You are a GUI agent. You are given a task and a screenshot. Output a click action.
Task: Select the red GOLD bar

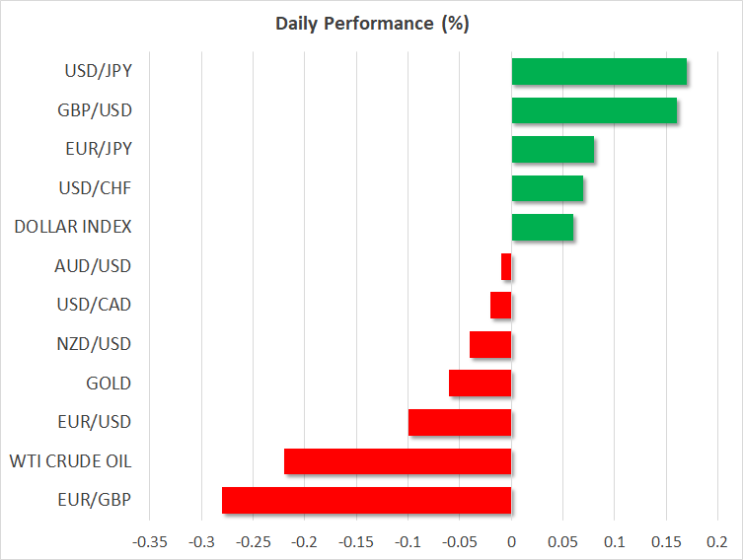coord(481,383)
